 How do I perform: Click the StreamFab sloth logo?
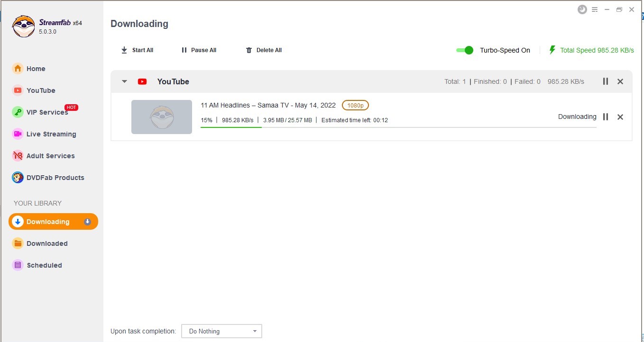(23, 27)
